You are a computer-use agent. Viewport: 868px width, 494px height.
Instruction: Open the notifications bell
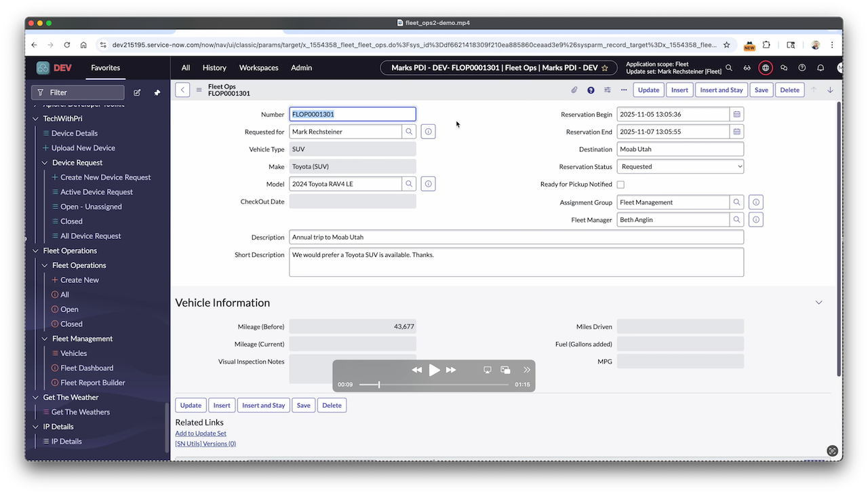[820, 68]
